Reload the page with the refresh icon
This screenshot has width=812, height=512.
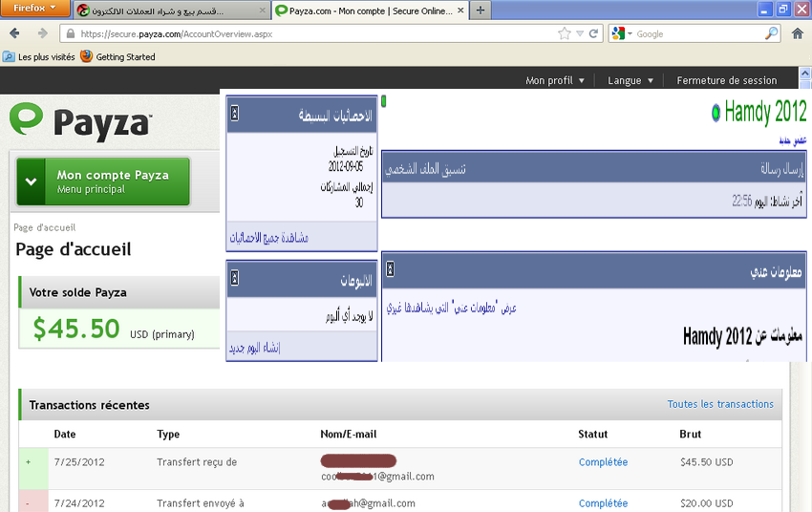point(593,33)
